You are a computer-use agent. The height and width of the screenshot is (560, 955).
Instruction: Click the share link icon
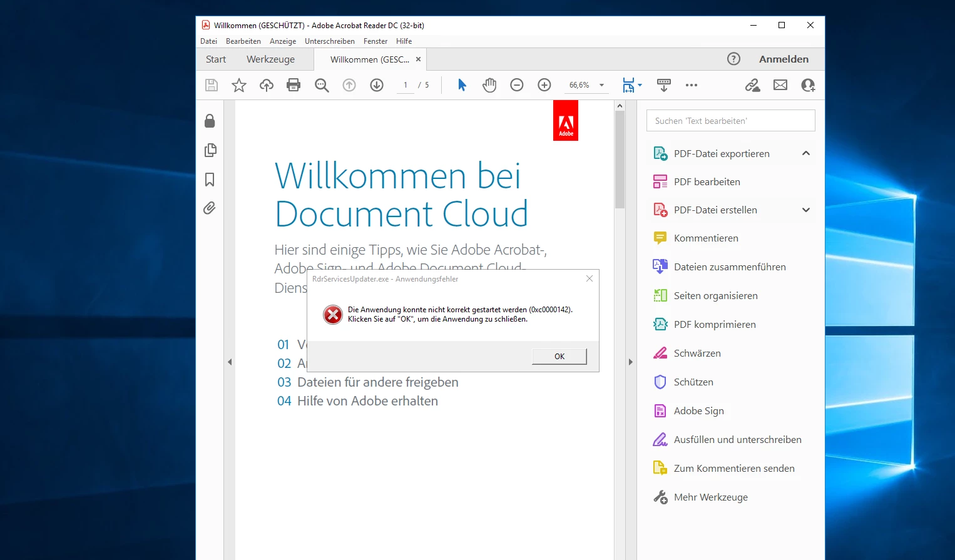click(752, 85)
